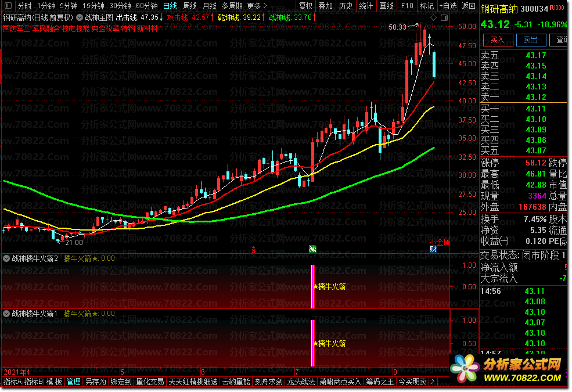
Task: Click the 国防军工 sector tag
Action: click(x=16, y=28)
